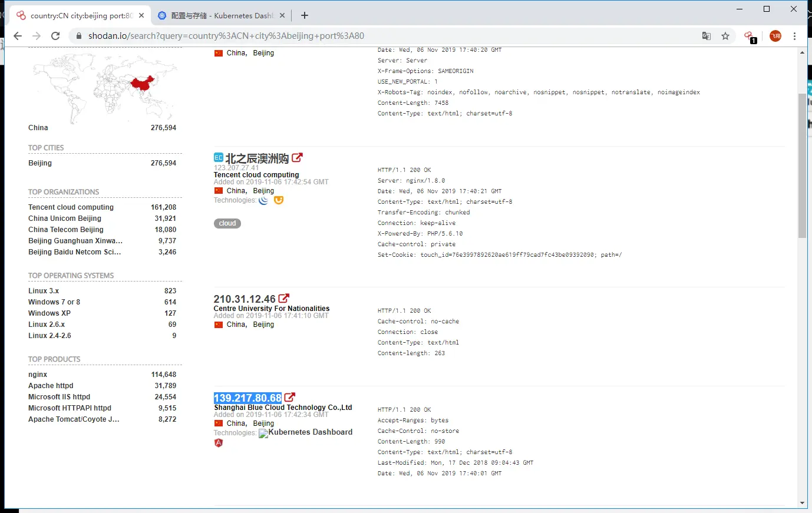Open external link icon next to 210.31.12.46
Viewport: 812px width, 513px height.
pos(284,299)
